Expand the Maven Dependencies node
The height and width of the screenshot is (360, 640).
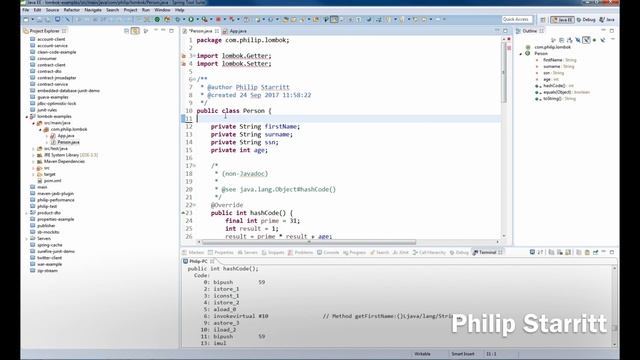point(33,162)
